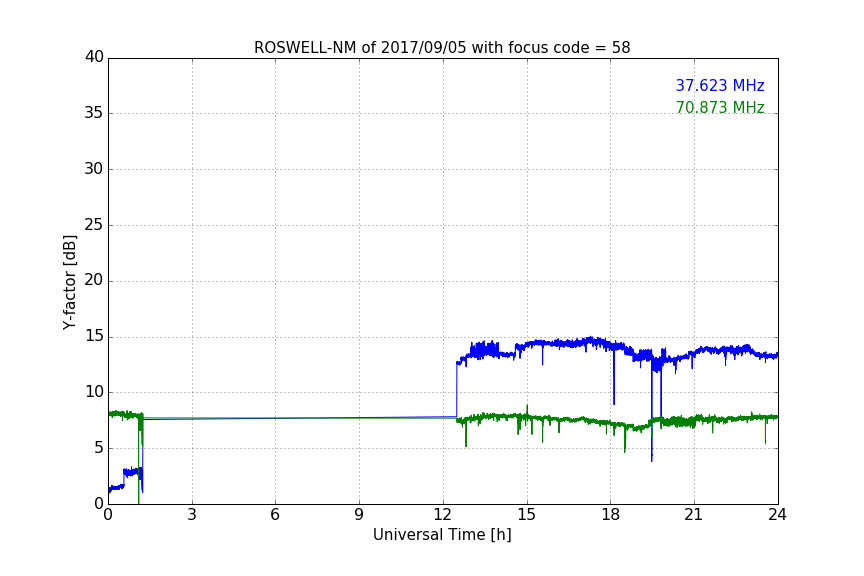This screenshot has height=576, width=864.
Task: Click x-axis tick label 21
Action: [x=694, y=515]
